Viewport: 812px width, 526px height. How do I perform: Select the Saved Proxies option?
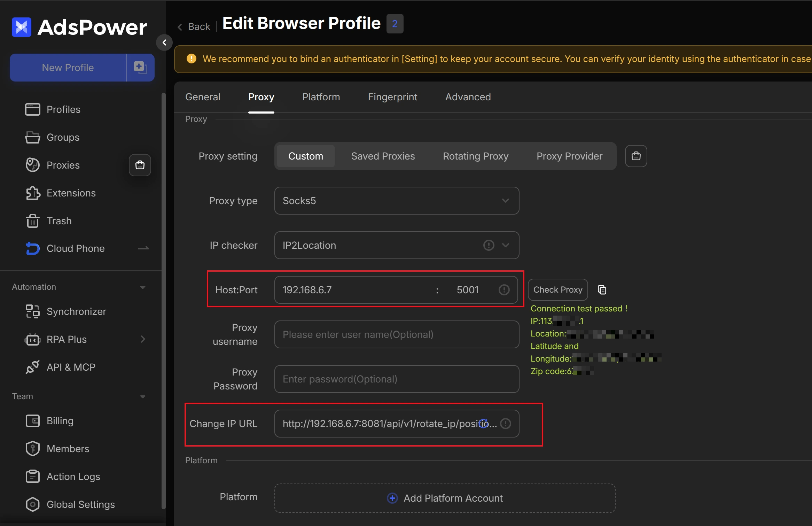pos(383,156)
